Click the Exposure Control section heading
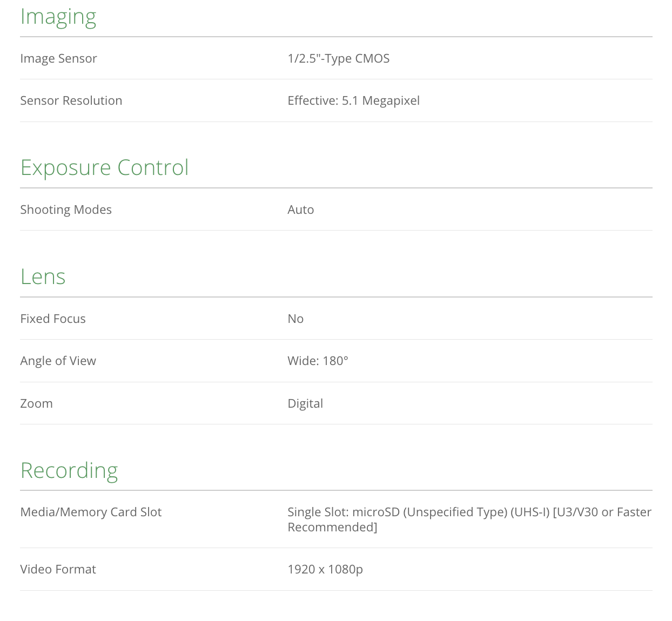672x621 pixels. (x=104, y=167)
